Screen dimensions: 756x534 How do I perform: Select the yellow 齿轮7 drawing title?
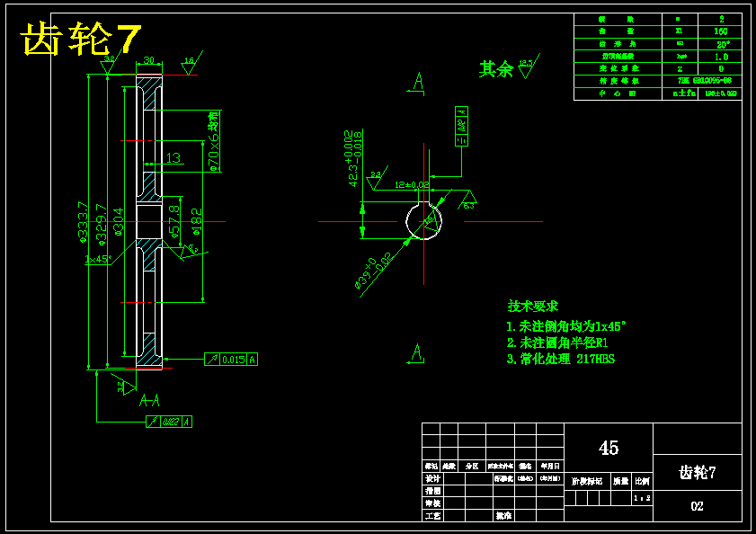click(81, 39)
